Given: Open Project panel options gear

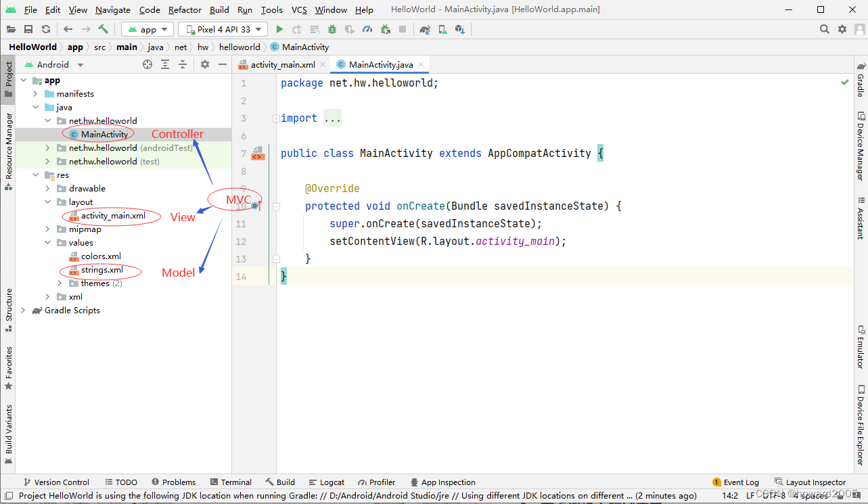Looking at the screenshot, I should click(205, 64).
